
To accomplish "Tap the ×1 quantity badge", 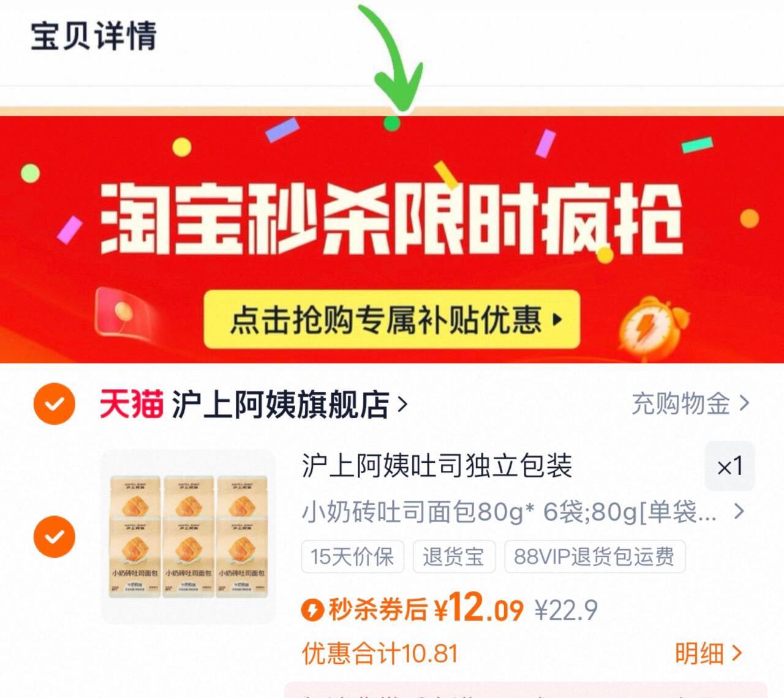I will pyautogui.click(x=729, y=466).
